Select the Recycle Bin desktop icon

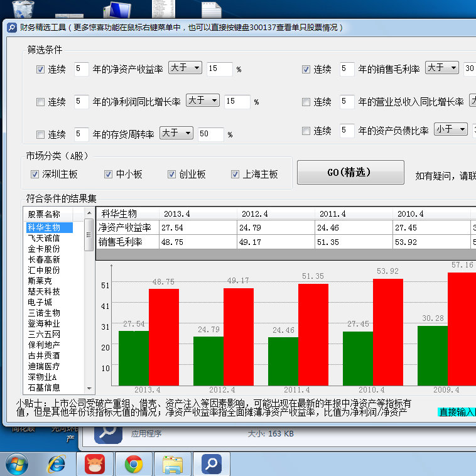[x=23, y=9]
